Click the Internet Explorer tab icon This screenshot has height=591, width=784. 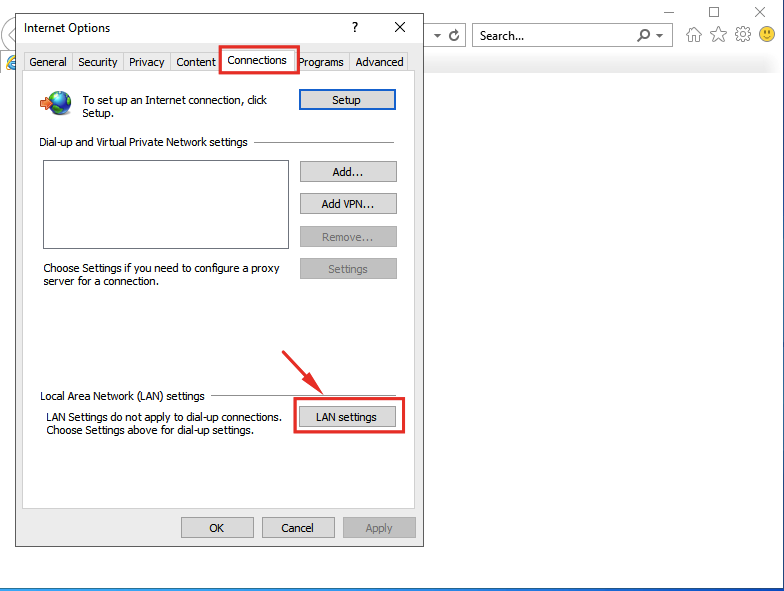(10, 62)
